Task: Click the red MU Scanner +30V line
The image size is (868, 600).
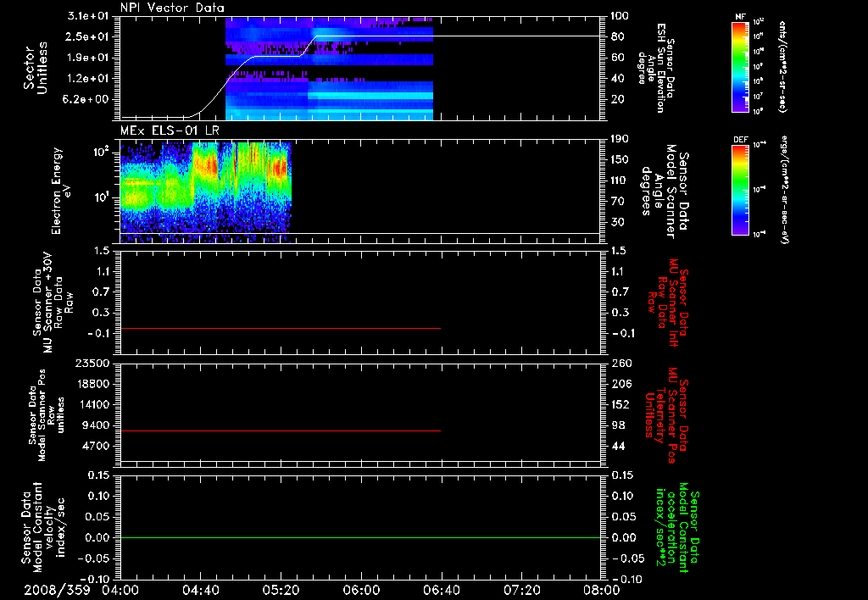Action: tap(280, 328)
